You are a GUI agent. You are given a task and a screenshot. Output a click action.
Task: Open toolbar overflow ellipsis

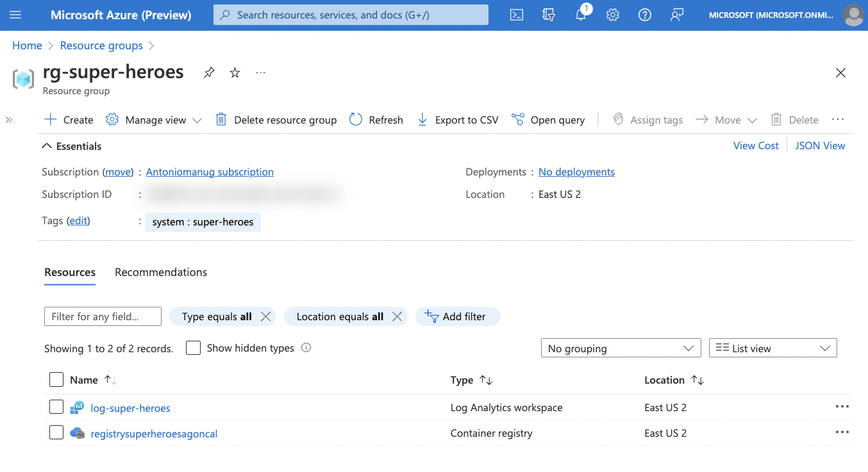coord(838,120)
